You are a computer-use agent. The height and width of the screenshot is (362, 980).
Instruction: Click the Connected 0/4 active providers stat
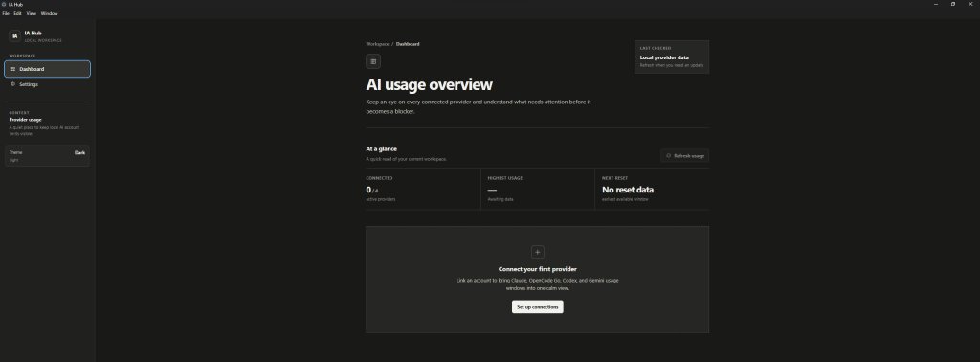click(x=422, y=189)
